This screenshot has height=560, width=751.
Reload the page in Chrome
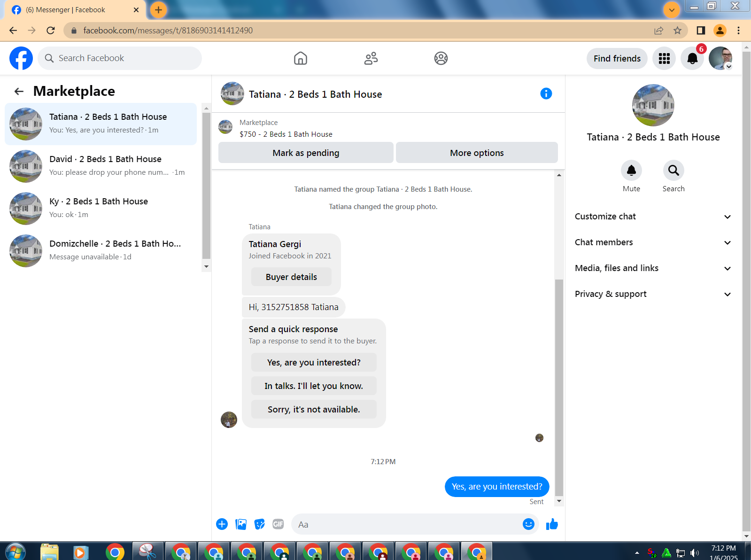pos(51,31)
